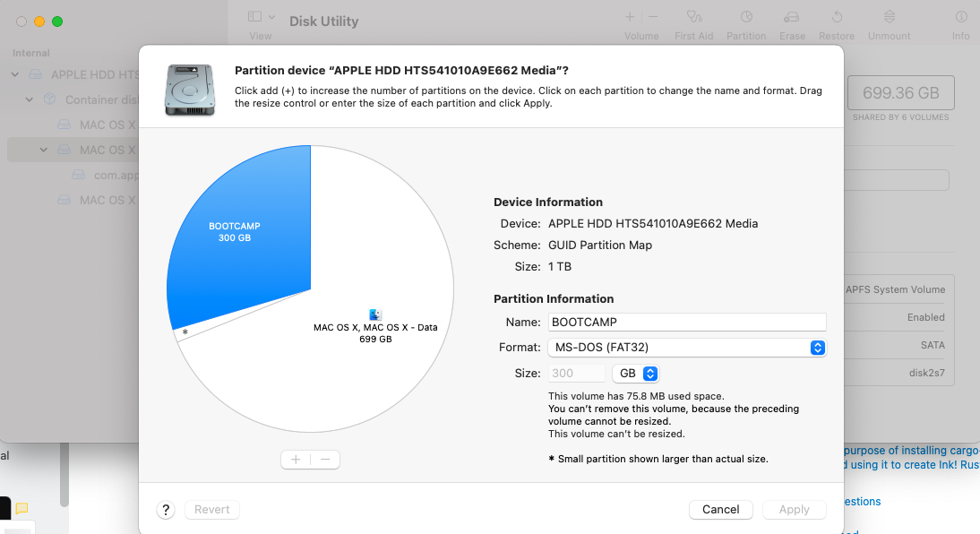Click the hard drive icon in dialog header
Viewport: 980px width, 534px height.
[190, 90]
